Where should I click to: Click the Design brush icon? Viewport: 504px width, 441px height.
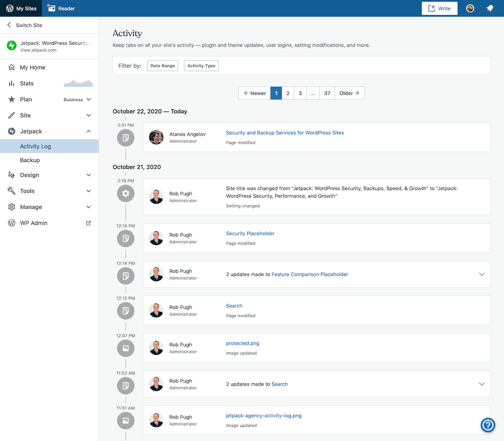[12, 175]
